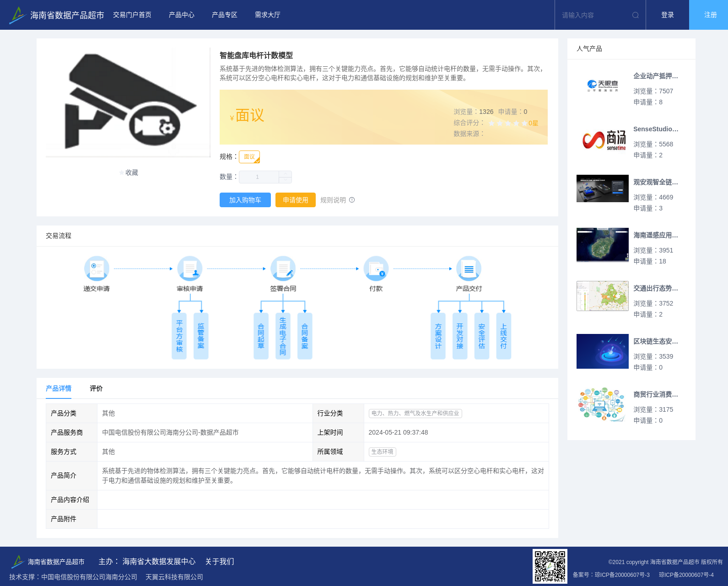Open 海南遥感应用 product title
Viewport: 728px width, 586px height.
tap(656, 235)
